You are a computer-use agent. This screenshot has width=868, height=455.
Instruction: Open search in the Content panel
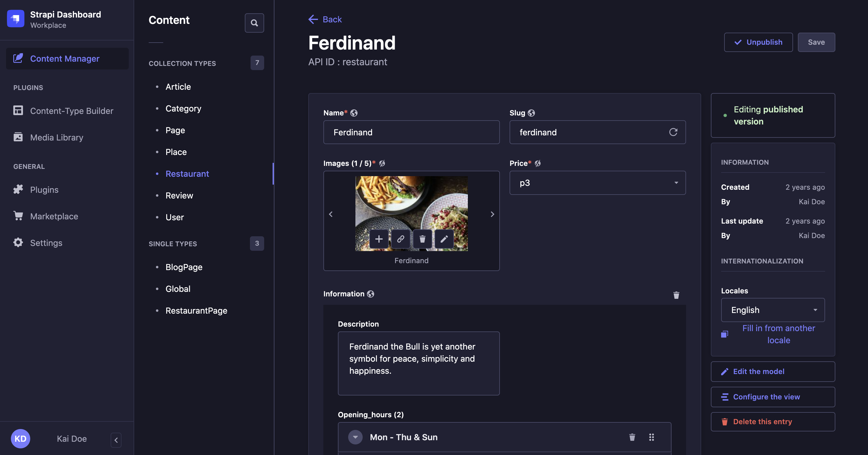click(x=254, y=23)
